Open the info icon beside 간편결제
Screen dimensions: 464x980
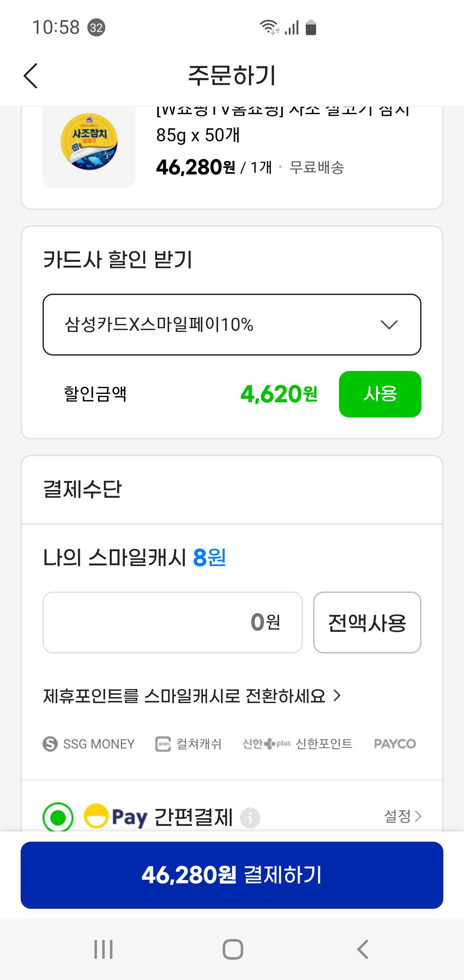click(250, 817)
